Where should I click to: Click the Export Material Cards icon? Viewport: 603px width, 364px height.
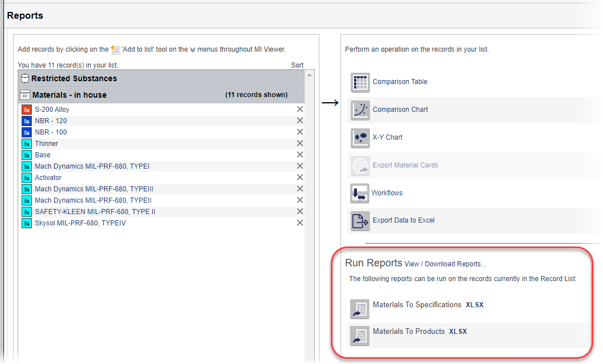click(360, 166)
